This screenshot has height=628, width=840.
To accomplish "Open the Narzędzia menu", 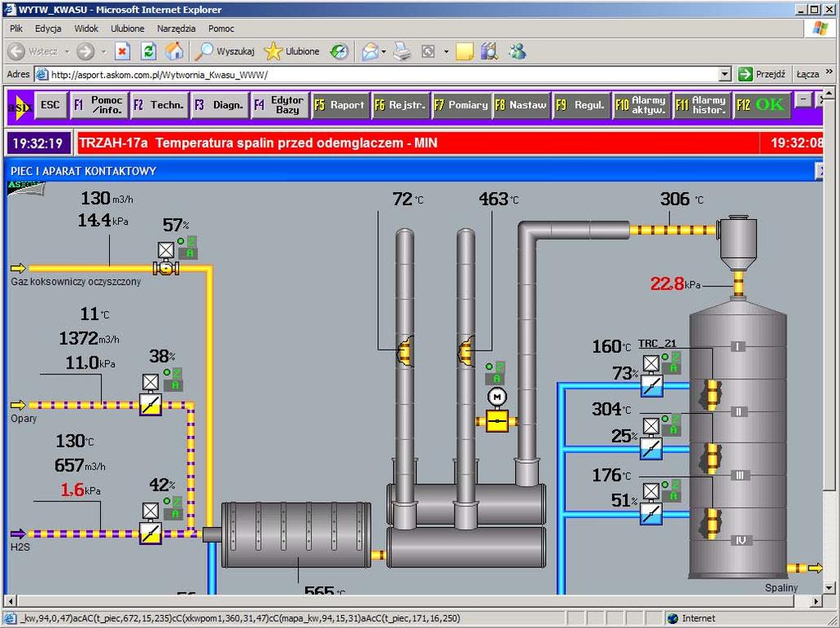I will (x=176, y=29).
